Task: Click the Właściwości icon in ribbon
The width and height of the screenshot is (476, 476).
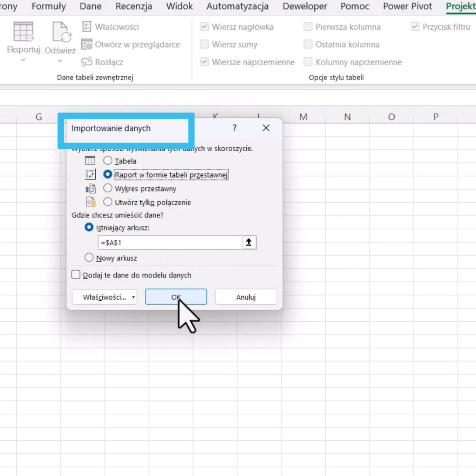Action: (x=87, y=27)
